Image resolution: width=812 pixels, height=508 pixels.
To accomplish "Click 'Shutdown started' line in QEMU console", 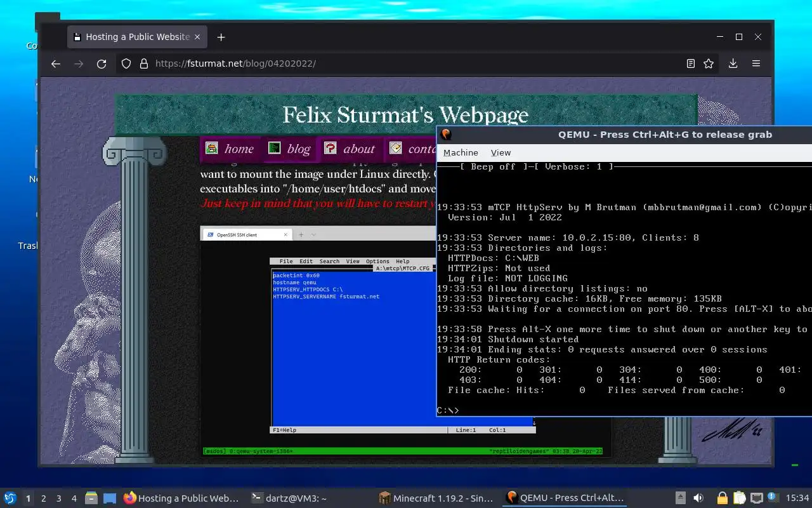I will click(507, 339).
